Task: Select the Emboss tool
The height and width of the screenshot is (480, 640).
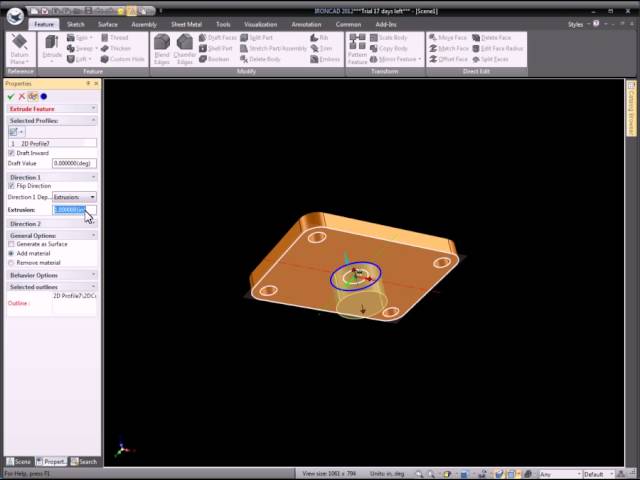Action: (x=325, y=59)
